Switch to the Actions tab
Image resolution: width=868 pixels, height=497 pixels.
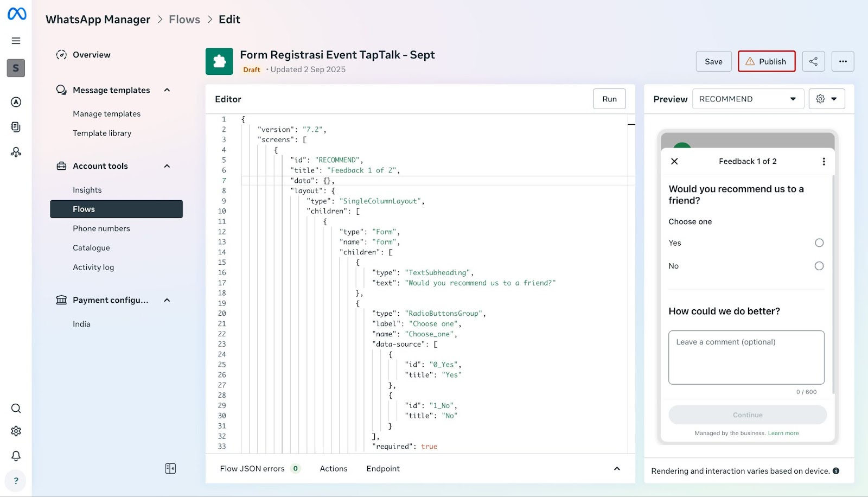pyautogui.click(x=334, y=469)
